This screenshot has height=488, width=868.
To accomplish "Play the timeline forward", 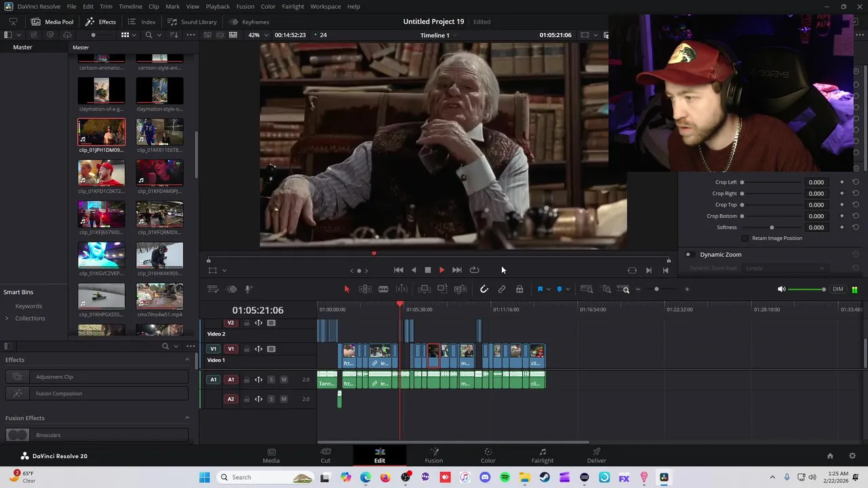I will point(441,270).
